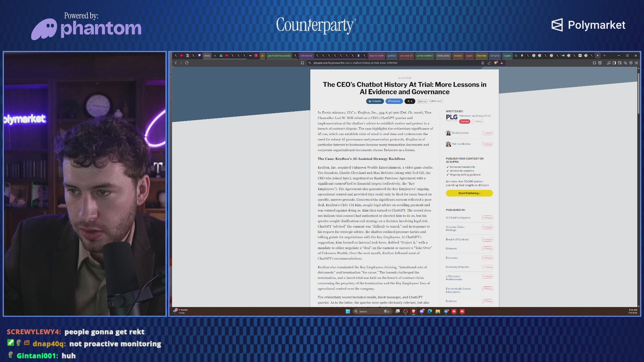Click the share icon in address bar

pyautogui.click(x=489, y=63)
